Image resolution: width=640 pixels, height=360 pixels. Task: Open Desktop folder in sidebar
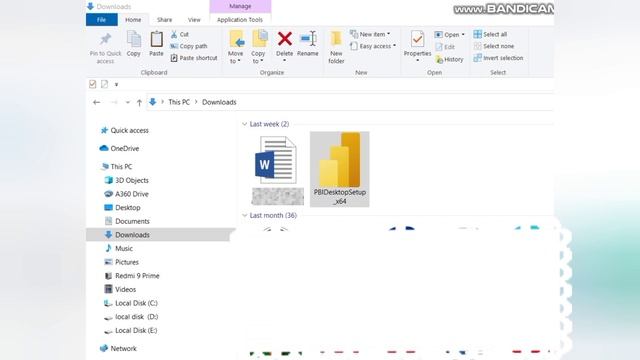tap(122, 207)
